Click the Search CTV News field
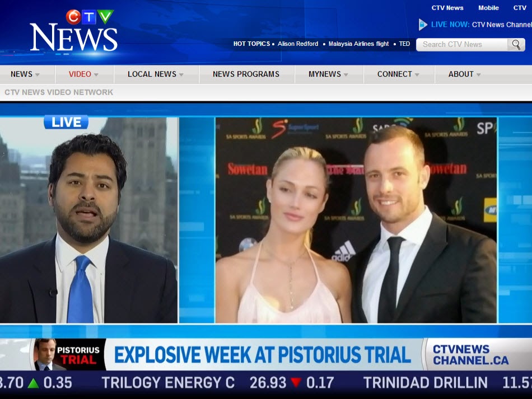The image size is (532, 399). tap(462, 44)
